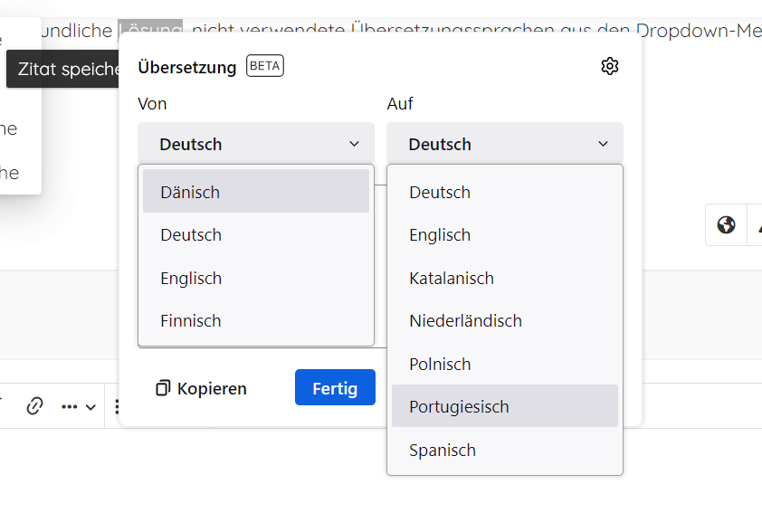This screenshot has height=532, width=762.
Task: Choose Spanisch in the Auf list
Action: (505, 450)
